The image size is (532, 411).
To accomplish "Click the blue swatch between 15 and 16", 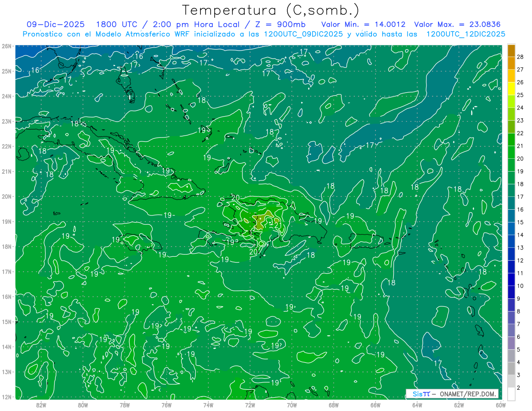I will coord(511,215).
